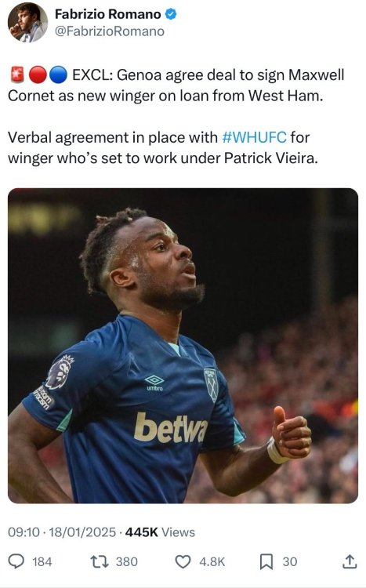The width and height of the screenshot is (366, 588).
Task: Click the red circle emoji
Action: point(38,74)
